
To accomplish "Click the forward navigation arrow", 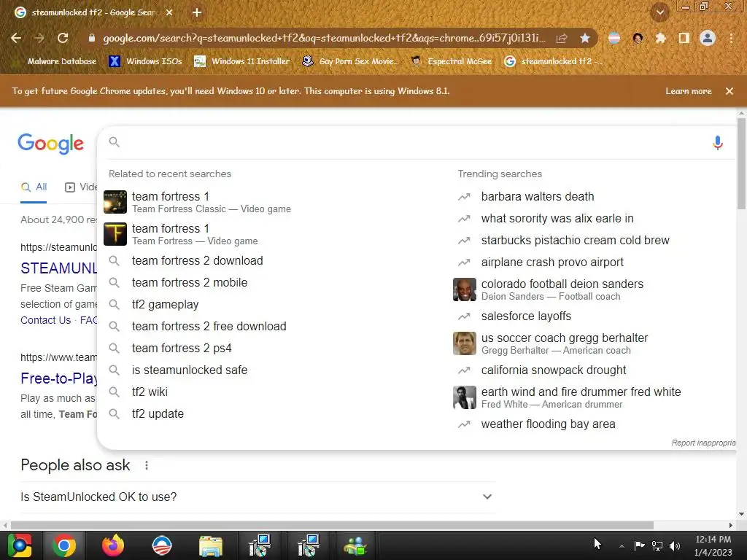I will click(39, 38).
